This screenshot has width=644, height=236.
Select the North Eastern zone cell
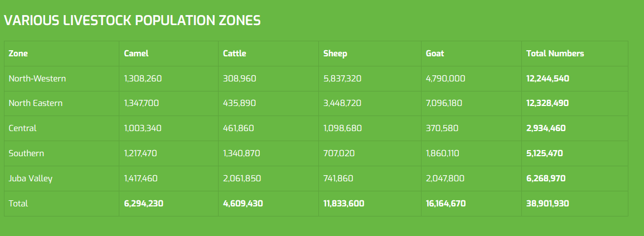(x=36, y=103)
